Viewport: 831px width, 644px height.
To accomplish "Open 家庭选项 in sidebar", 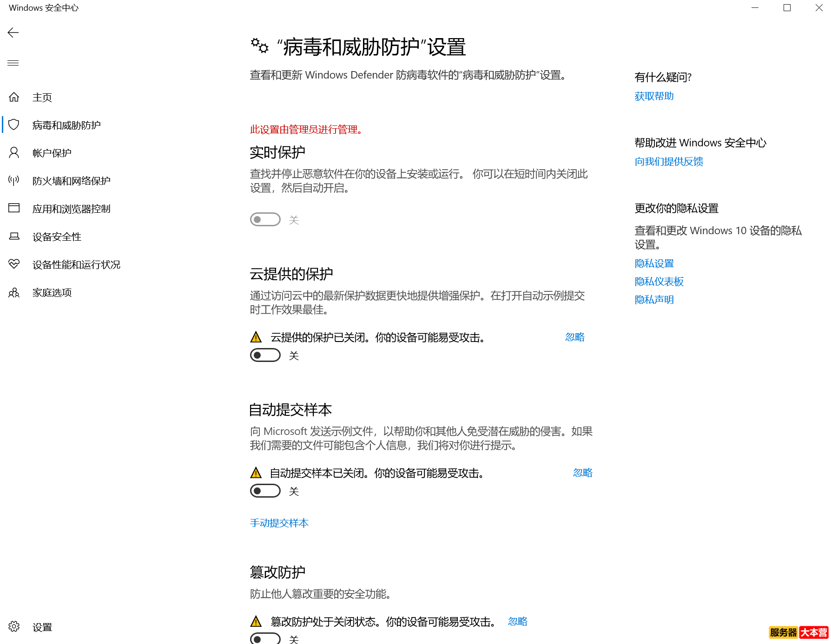I will [x=52, y=292].
